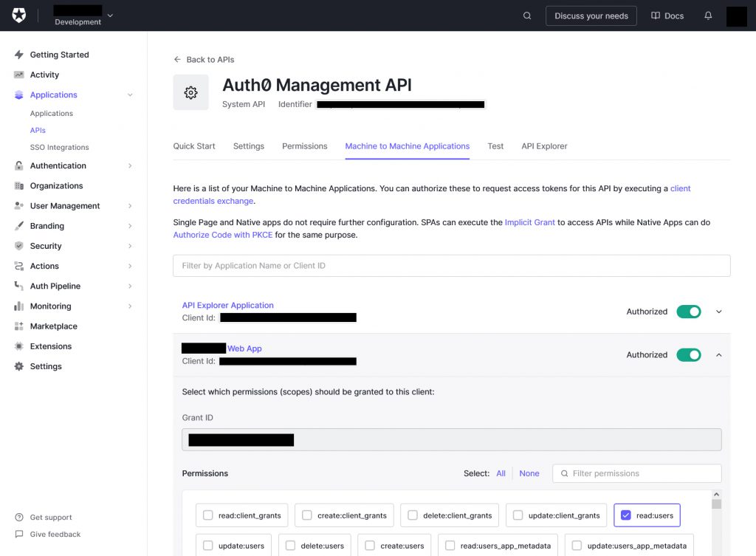Screen dimensions: 756x556
Task: Click the Authentication lock icon
Action: click(18, 166)
